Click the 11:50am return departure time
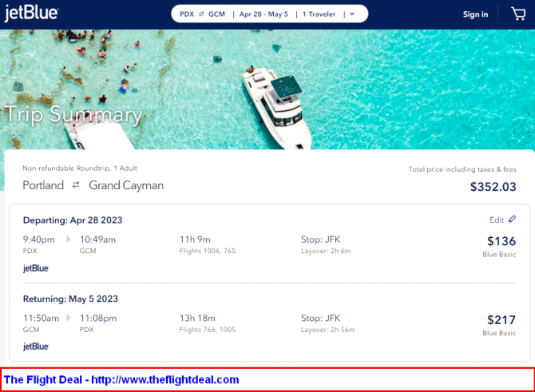Viewport: 535px width, 392px height. click(x=41, y=319)
